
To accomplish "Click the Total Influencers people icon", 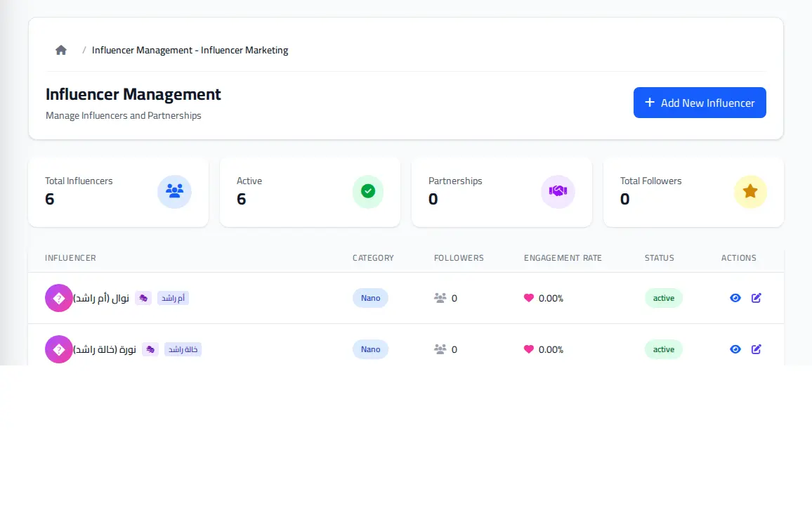I will pyautogui.click(x=174, y=192).
